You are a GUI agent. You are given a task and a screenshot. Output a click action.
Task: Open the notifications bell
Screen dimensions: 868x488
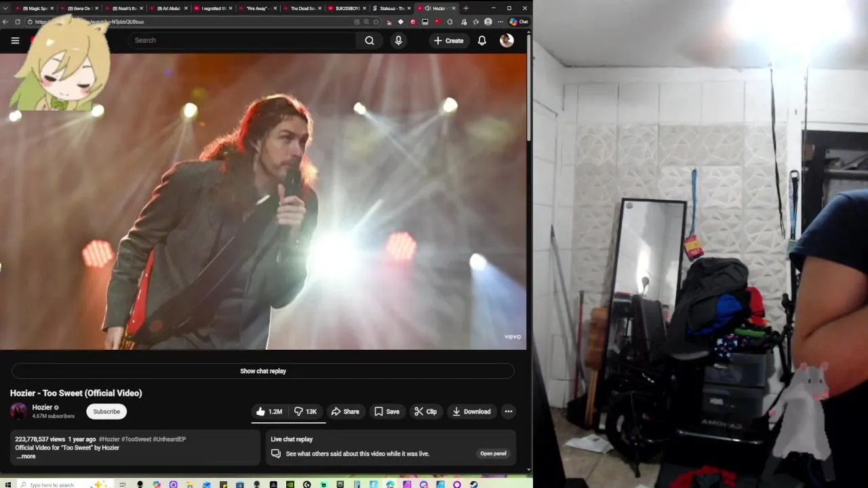(x=482, y=41)
